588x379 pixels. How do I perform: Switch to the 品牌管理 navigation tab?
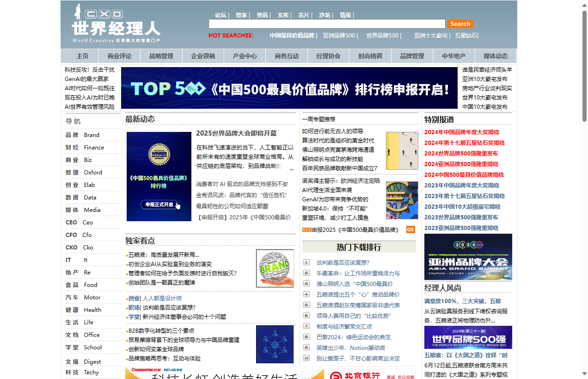pos(412,56)
